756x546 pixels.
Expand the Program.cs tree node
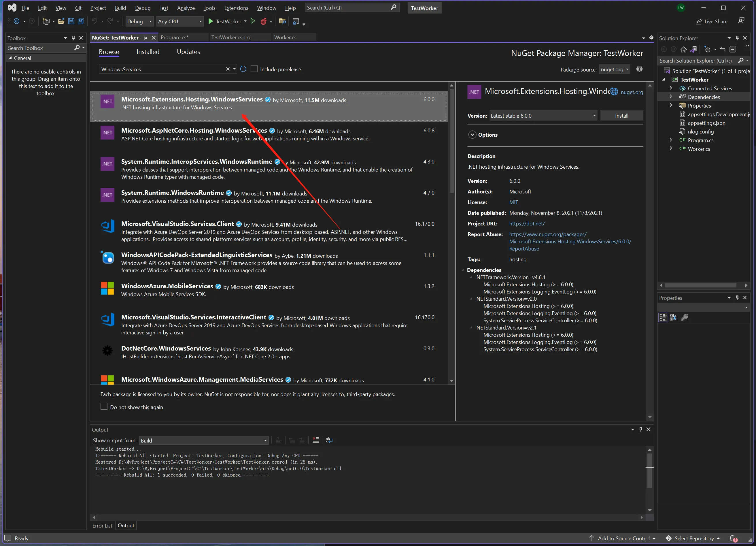coord(671,140)
